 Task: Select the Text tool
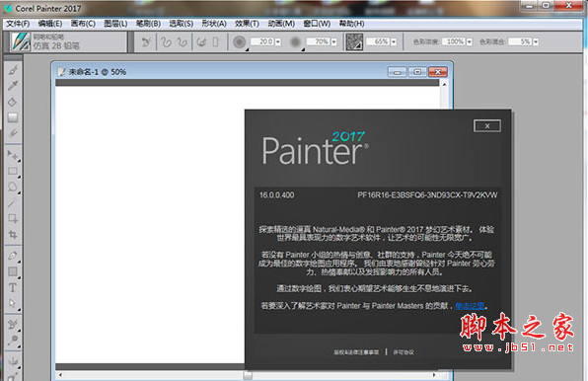click(x=13, y=287)
